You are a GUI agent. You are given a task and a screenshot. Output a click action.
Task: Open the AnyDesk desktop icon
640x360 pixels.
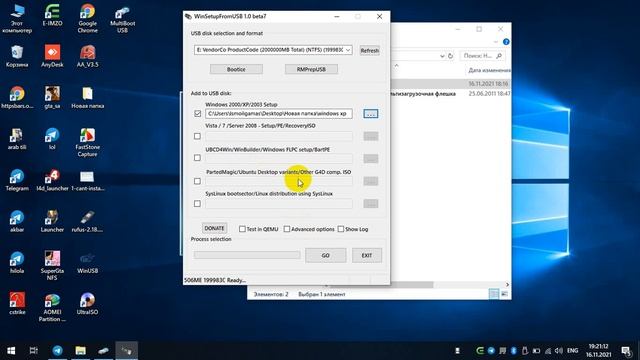coord(52,56)
